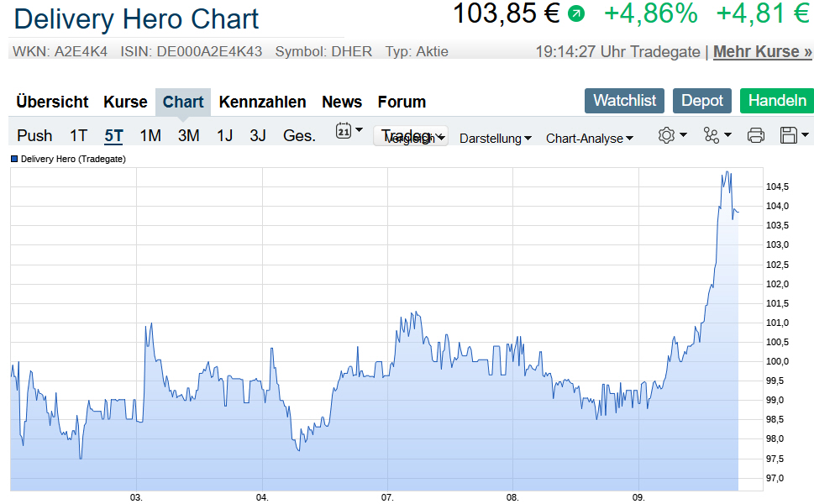Open the share chart icon
The image size is (814, 504).
tap(712, 135)
